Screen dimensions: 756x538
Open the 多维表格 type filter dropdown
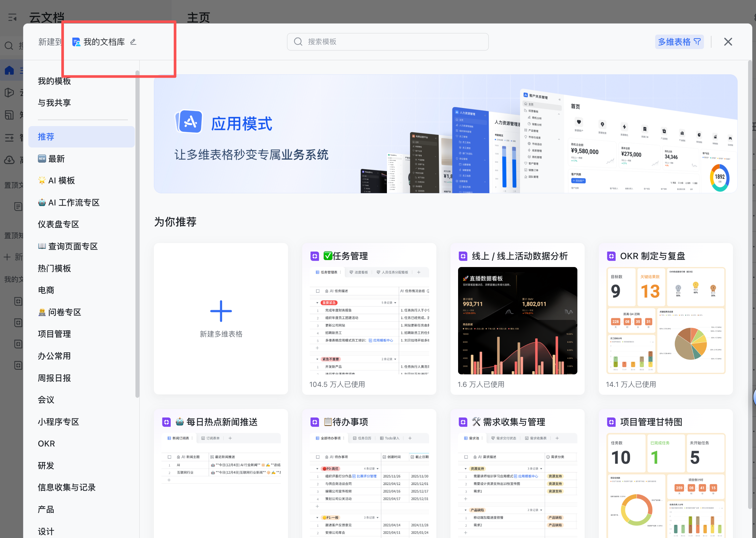(x=674, y=42)
